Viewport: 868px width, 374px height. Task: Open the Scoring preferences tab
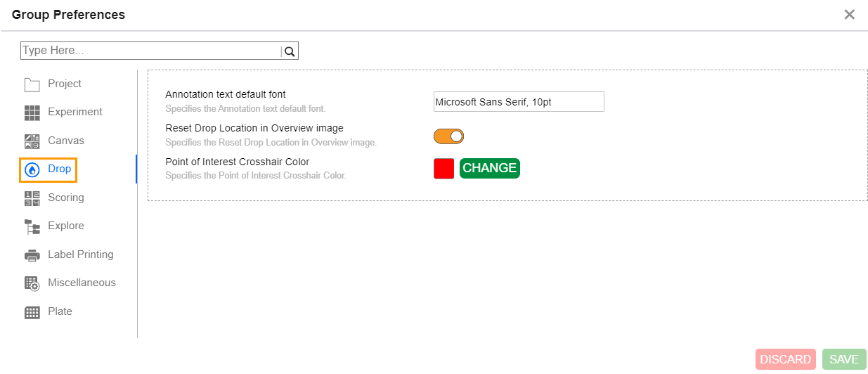point(65,198)
